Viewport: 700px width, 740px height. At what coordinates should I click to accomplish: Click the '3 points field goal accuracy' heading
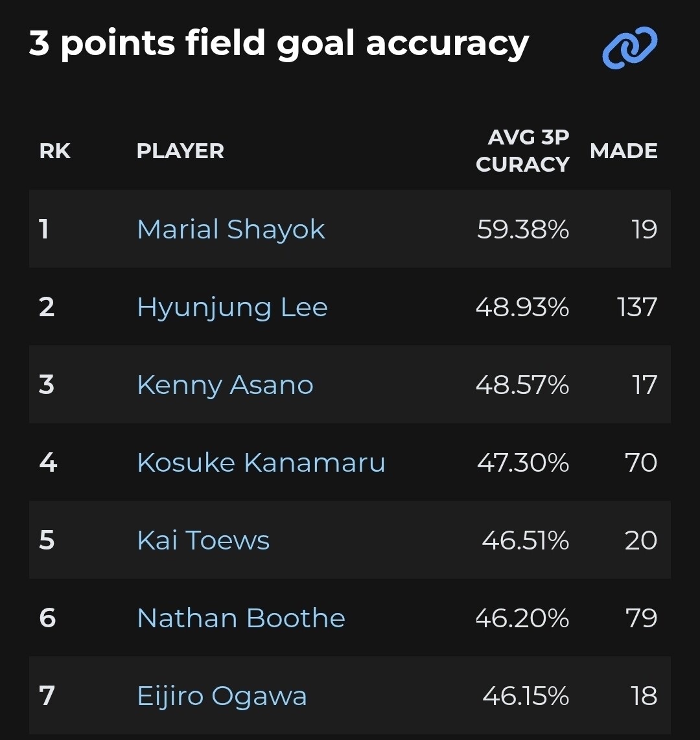(279, 44)
